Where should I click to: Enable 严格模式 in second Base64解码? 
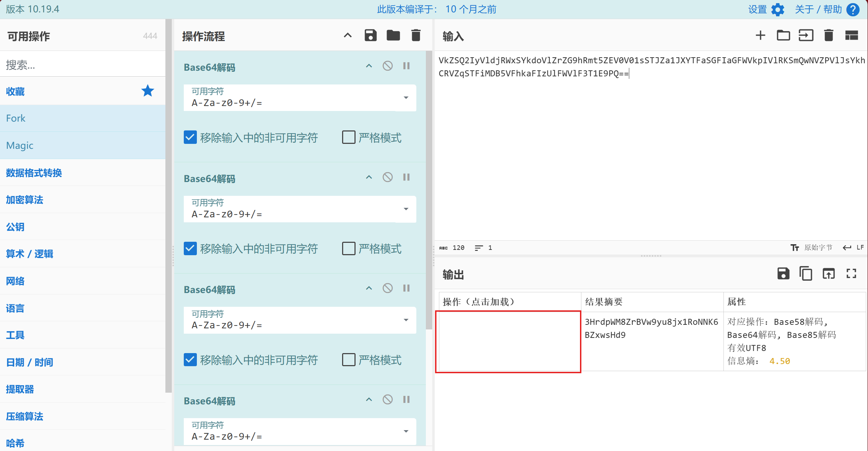(348, 249)
